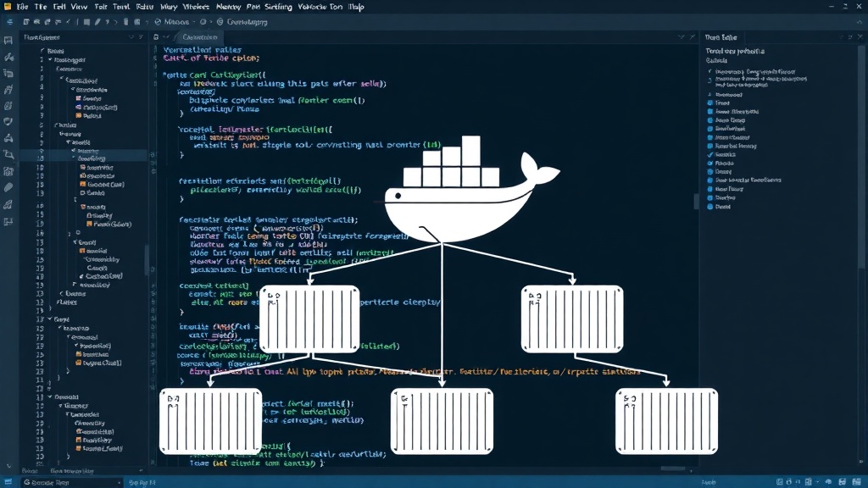Click the topmost panel icon in the left sidebar
Viewport: 868px width, 488px height.
coord(8,41)
